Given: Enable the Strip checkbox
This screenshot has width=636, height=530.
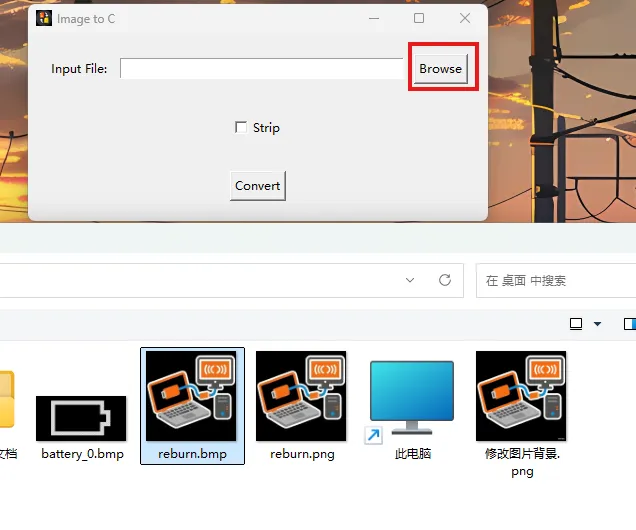Looking at the screenshot, I should pyautogui.click(x=241, y=127).
